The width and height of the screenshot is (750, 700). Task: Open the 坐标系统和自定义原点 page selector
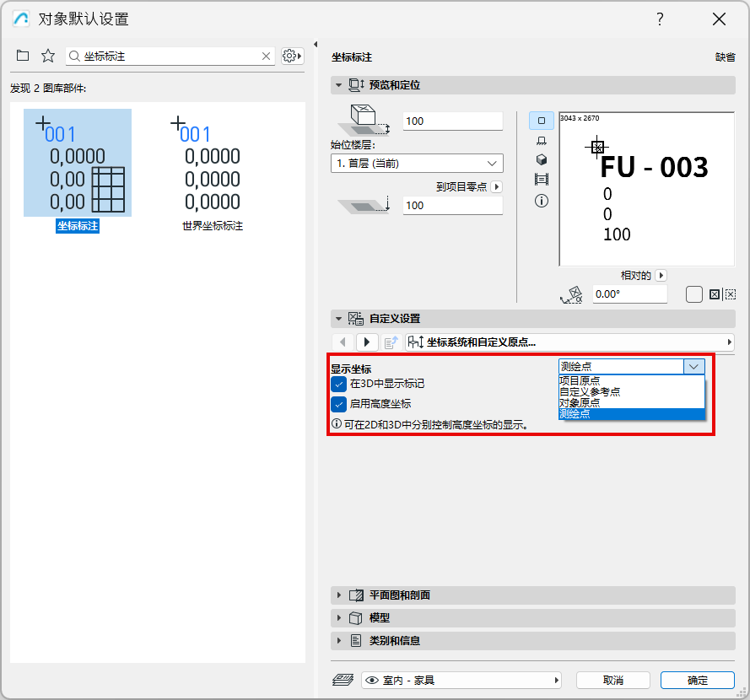pyautogui.click(x=569, y=342)
